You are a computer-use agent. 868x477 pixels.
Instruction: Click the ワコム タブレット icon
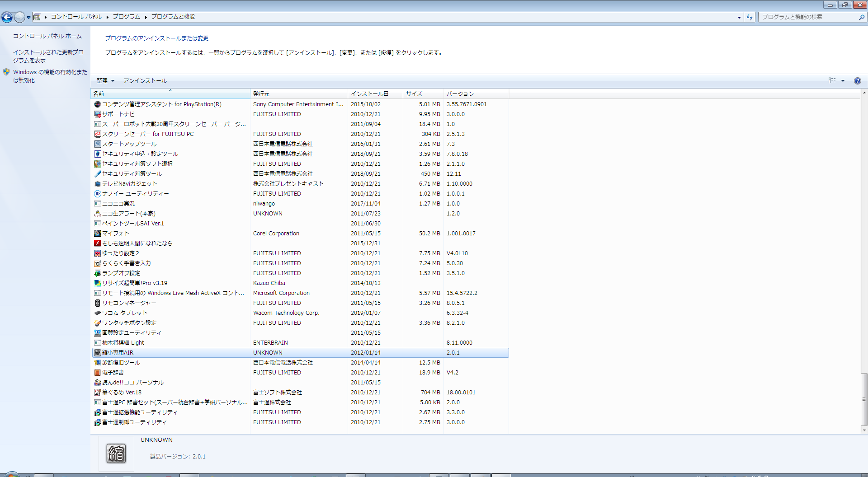97,313
